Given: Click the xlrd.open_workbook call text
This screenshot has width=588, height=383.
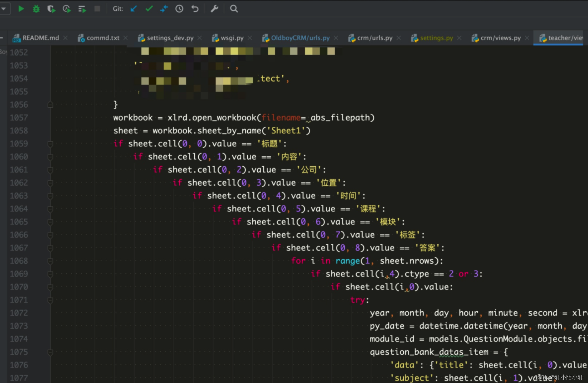Looking at the screenshot, I should point(212,118).
